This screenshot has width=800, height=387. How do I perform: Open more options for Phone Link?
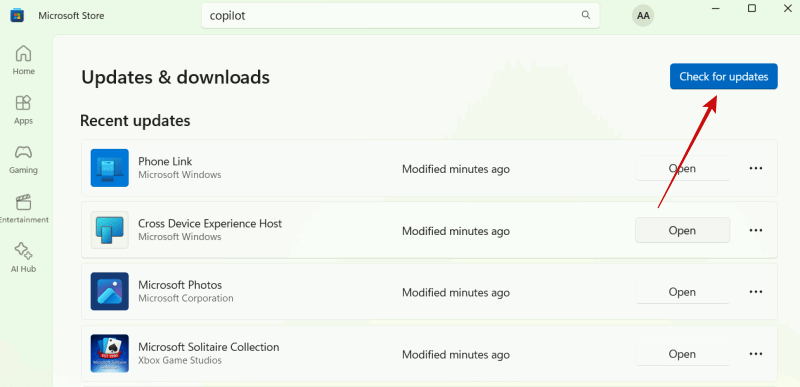coord(756,168)
